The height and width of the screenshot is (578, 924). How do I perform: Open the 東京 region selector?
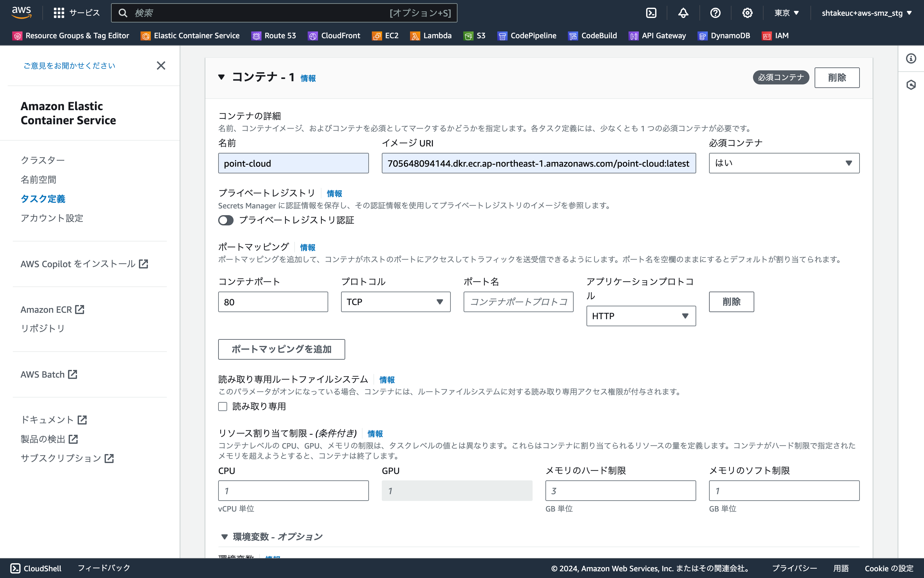coord(787,13)
